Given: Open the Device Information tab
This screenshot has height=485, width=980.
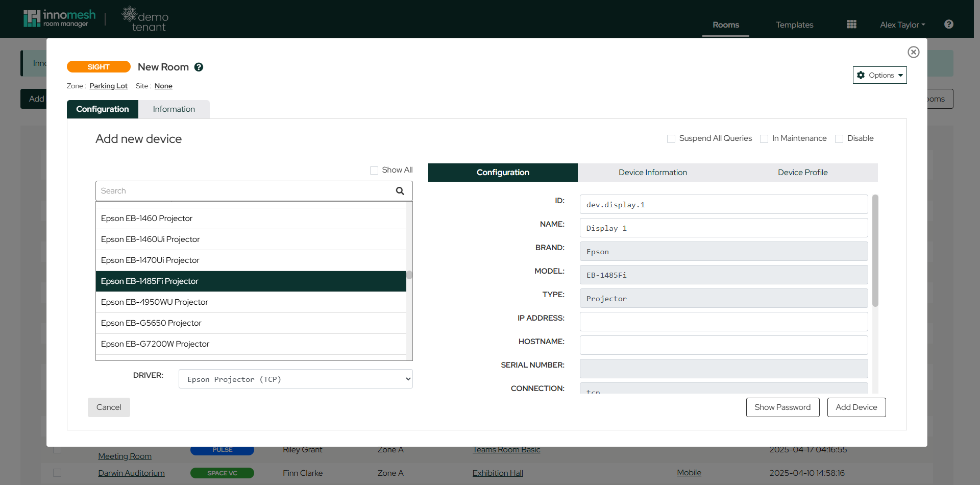Looking at the screenshot, I should point(653,173).
